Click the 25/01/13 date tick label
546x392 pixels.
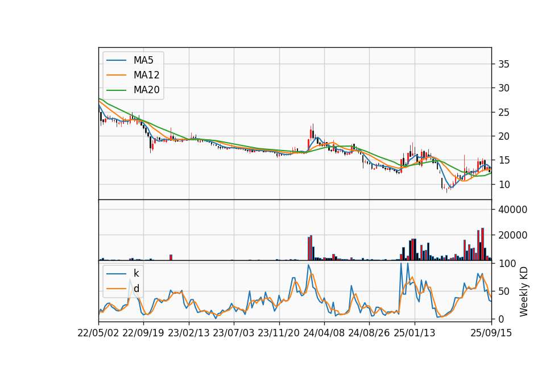click(x=415, y=333)
